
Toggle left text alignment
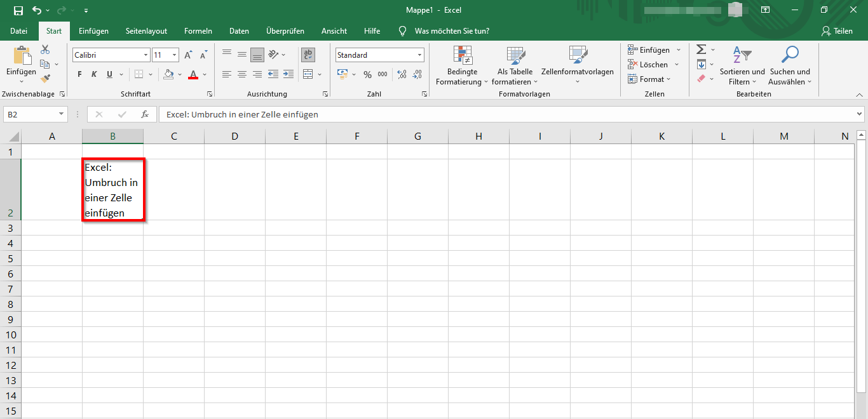[x=227, y=74]
